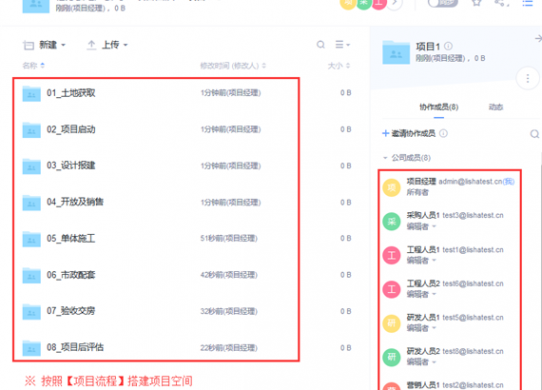Select the 03_设计报建 folder name

(71, 166)
